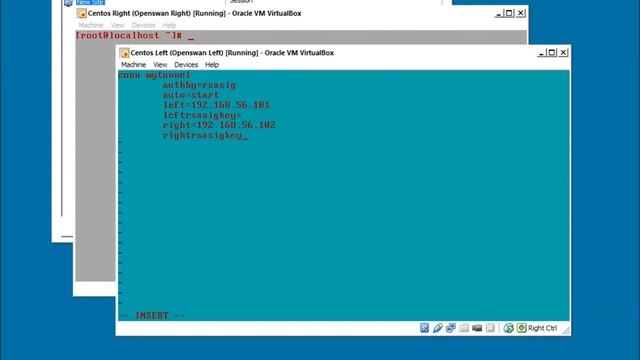The height and width of the screenshot is (360, 640).
Task: Open Devices menu in Centos Left window
Action: [x=186, y=65]
